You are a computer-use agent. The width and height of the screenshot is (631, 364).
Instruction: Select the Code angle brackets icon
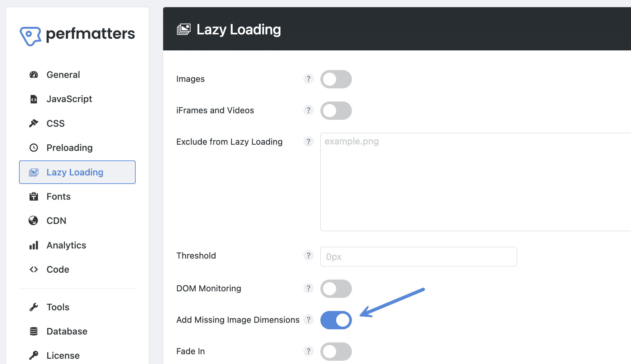(33, 269)
